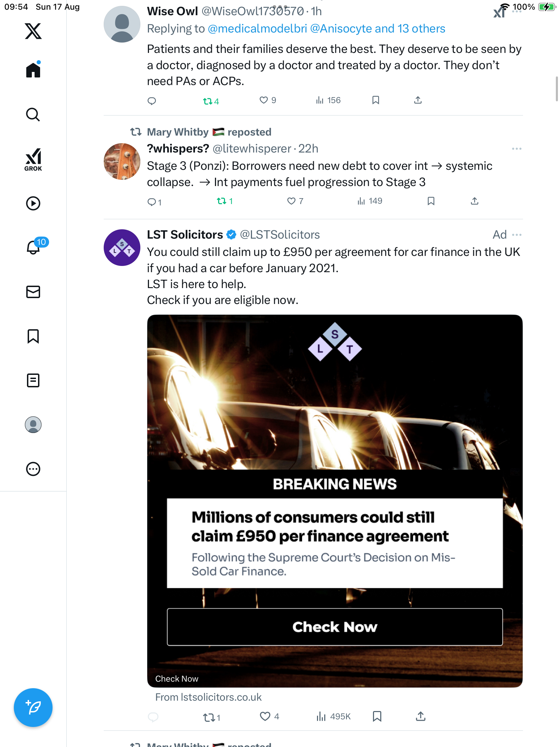
Task: Open the profile avatar menu item
Action: click(x=33, y=425)
